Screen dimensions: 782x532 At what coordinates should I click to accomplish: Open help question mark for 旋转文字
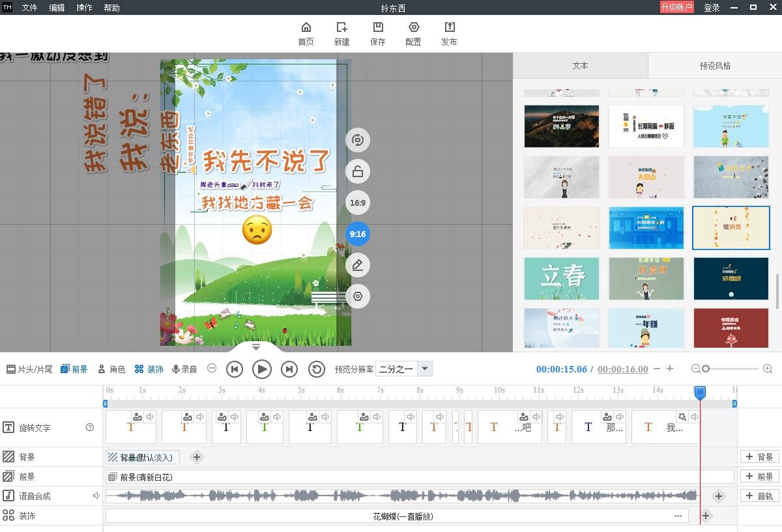point(90,428)
